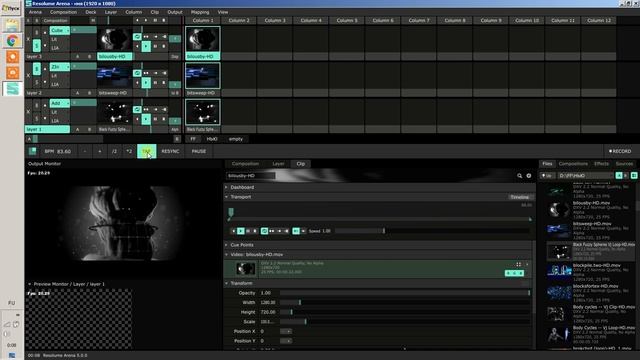Open the Deck menu
640x360 pixels.
coord(91,12)
